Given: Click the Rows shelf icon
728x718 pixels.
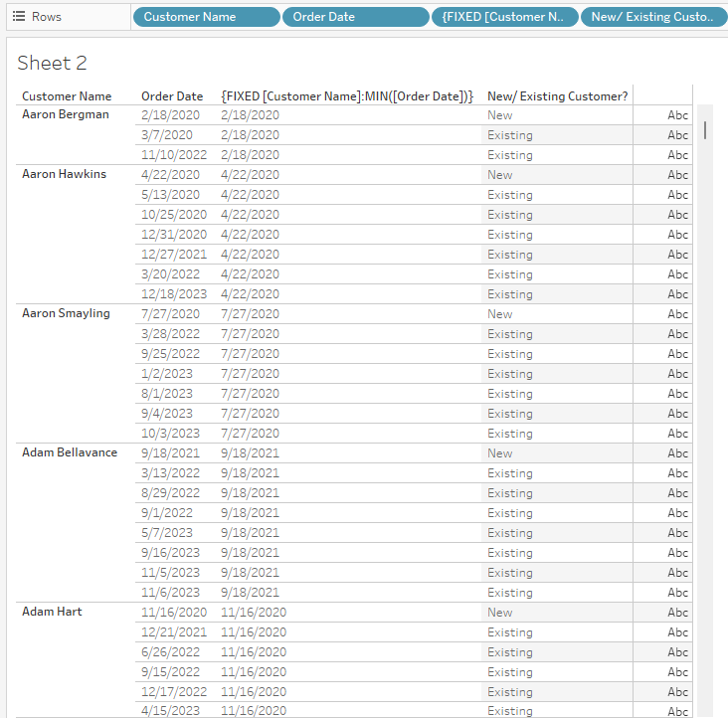Looking at the screenshot, I should 19,17.
